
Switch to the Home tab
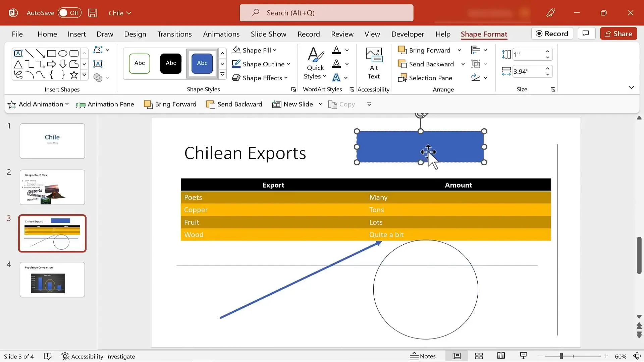47,34
